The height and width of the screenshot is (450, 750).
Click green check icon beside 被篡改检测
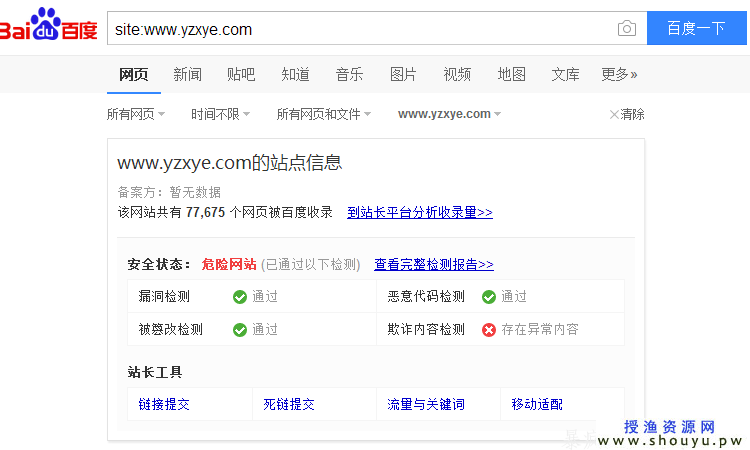[x=240, y=330]
